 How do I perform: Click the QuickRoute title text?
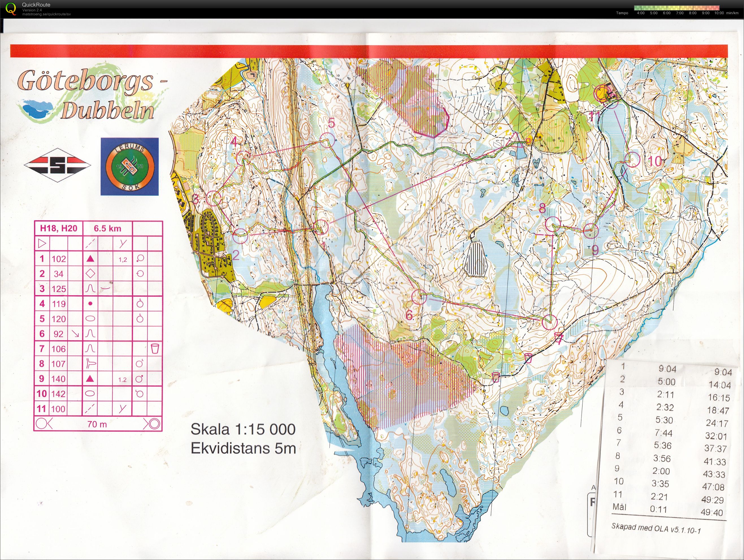[36, 5]
